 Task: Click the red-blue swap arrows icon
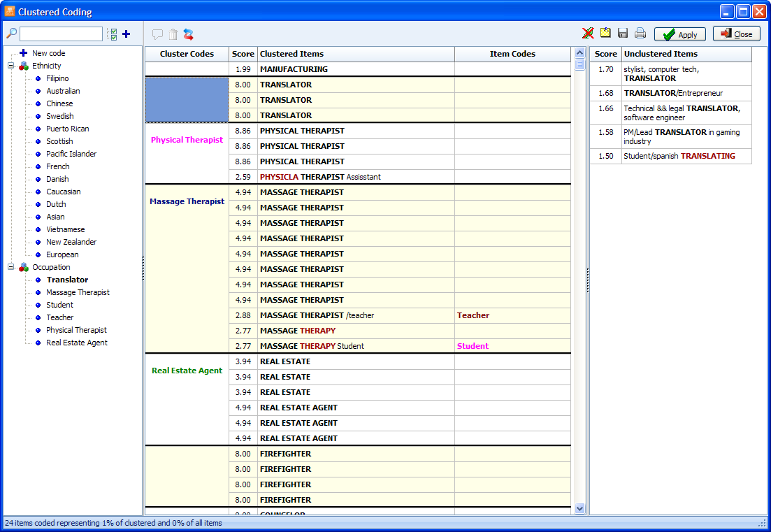[x=188, y=34]
